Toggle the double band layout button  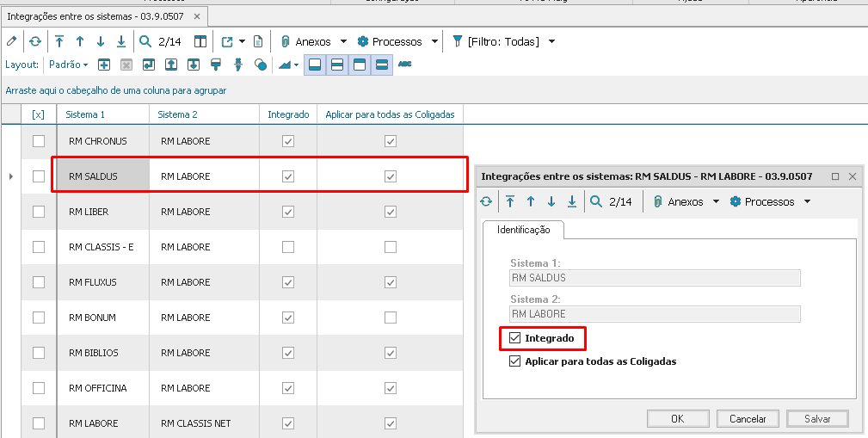381,65
